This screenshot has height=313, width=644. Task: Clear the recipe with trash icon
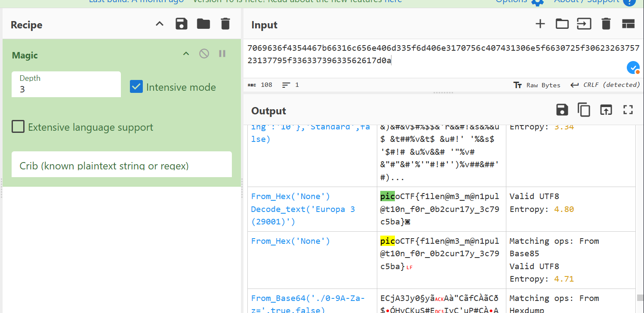coord(225,24)
